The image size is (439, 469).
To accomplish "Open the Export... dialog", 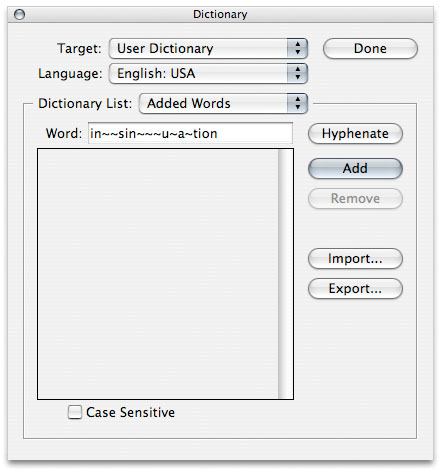I will (355, 289).
